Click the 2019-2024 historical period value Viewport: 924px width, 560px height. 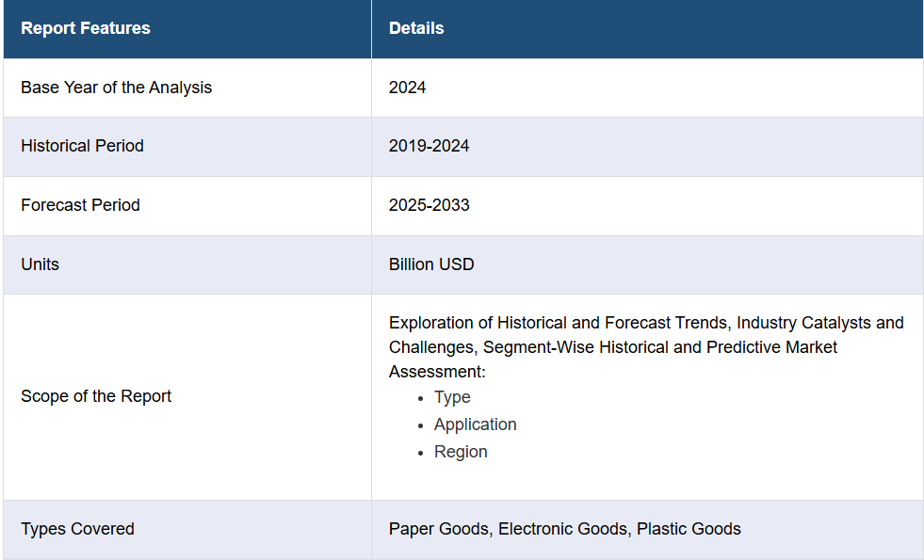(x=429, y=146)
